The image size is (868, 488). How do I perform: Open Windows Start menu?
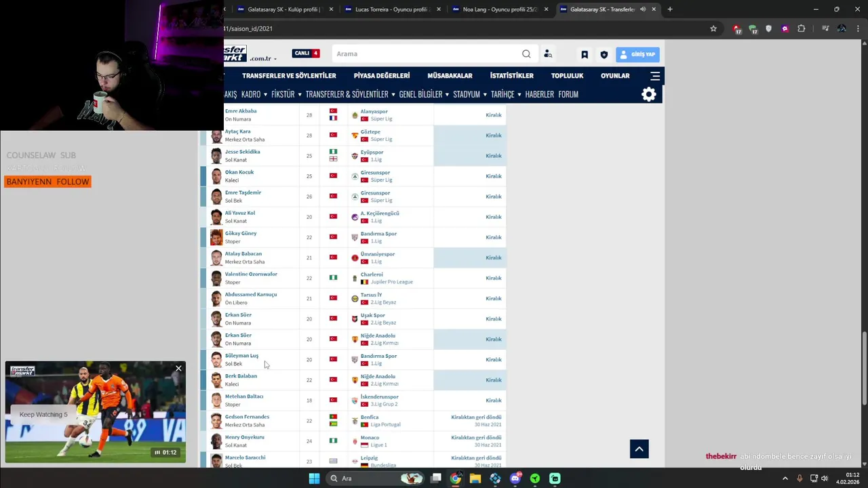click(x=314, y=479)
